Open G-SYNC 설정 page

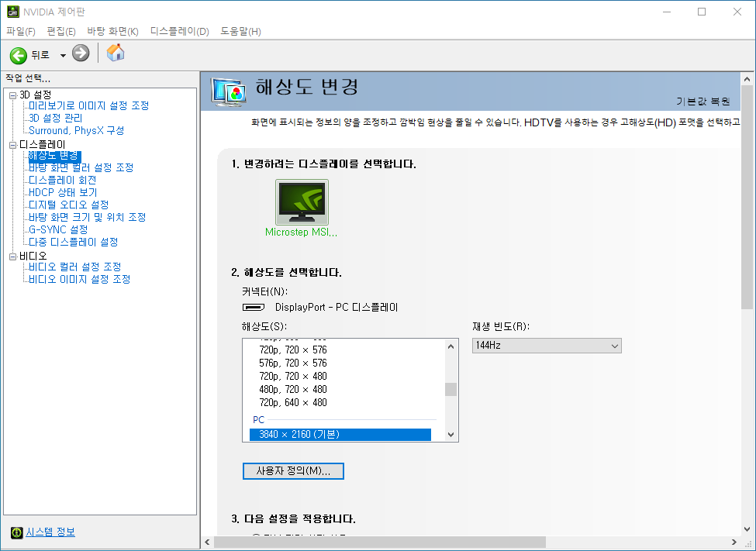point(58,230)
